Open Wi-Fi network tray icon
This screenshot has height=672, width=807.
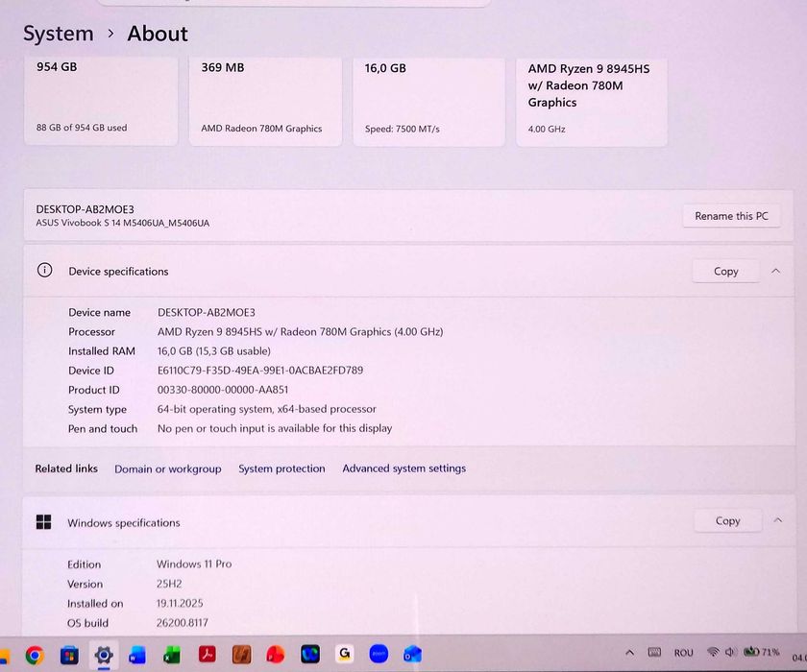(x=713, y=652)
